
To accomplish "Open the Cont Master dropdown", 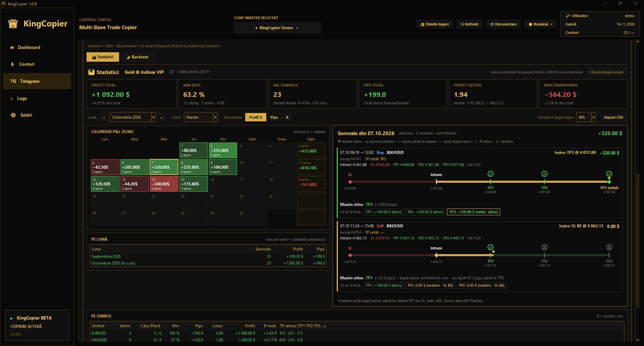I will pos(201,117).
